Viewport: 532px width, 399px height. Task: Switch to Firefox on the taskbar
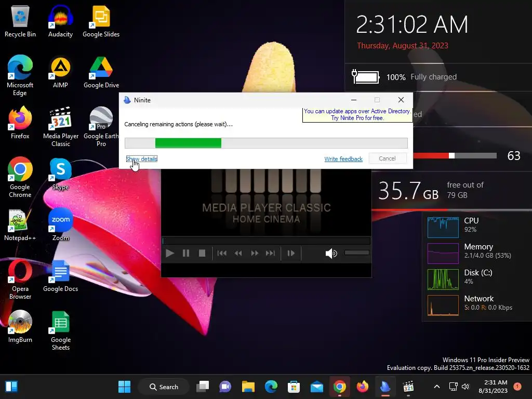pos(362,387)
